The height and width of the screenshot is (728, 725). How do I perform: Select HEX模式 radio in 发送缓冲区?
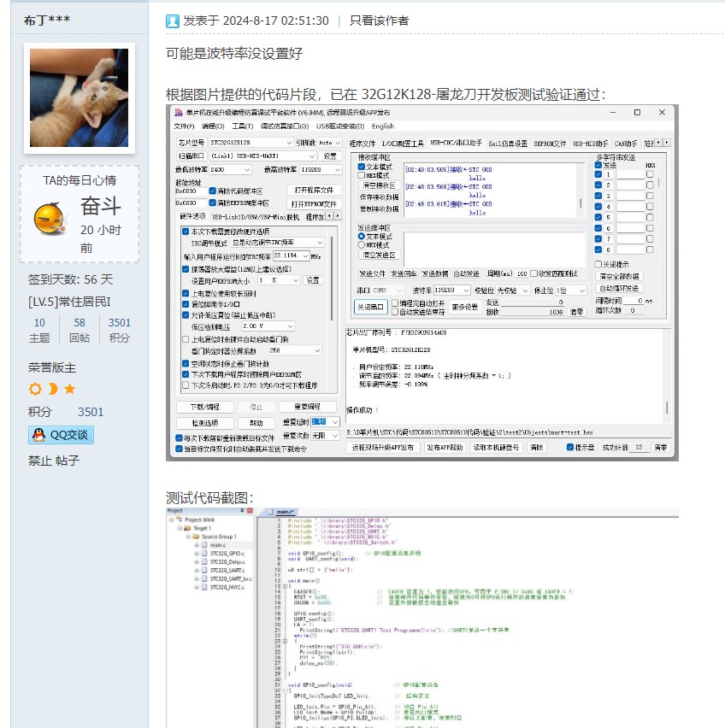362,244
